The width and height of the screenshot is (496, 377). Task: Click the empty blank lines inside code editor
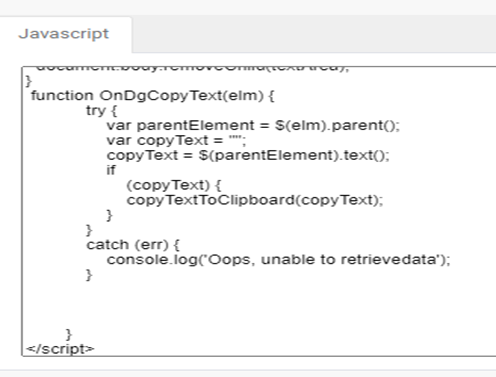coord(259,305)
